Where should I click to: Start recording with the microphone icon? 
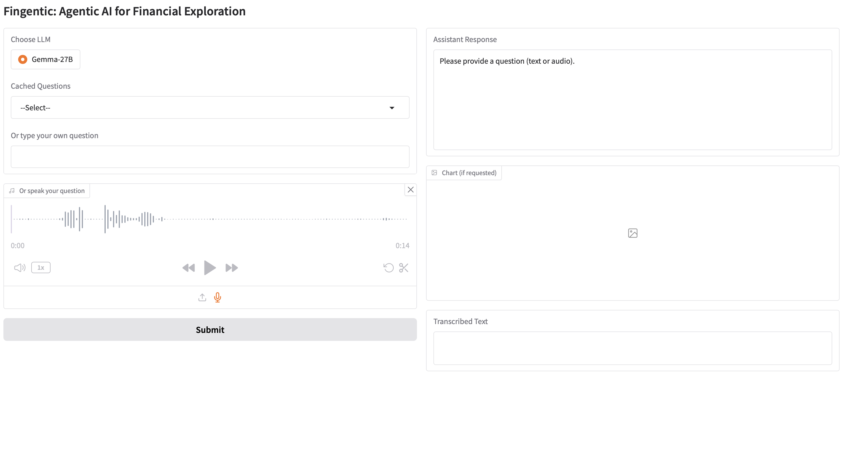click(x=218, y=297)
